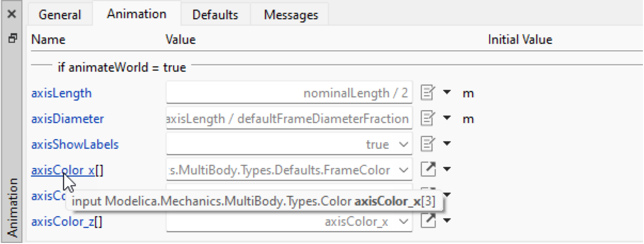Click the edit icon beside axisLength
Viewport: 644px width, 244px height.
point(428,94)
